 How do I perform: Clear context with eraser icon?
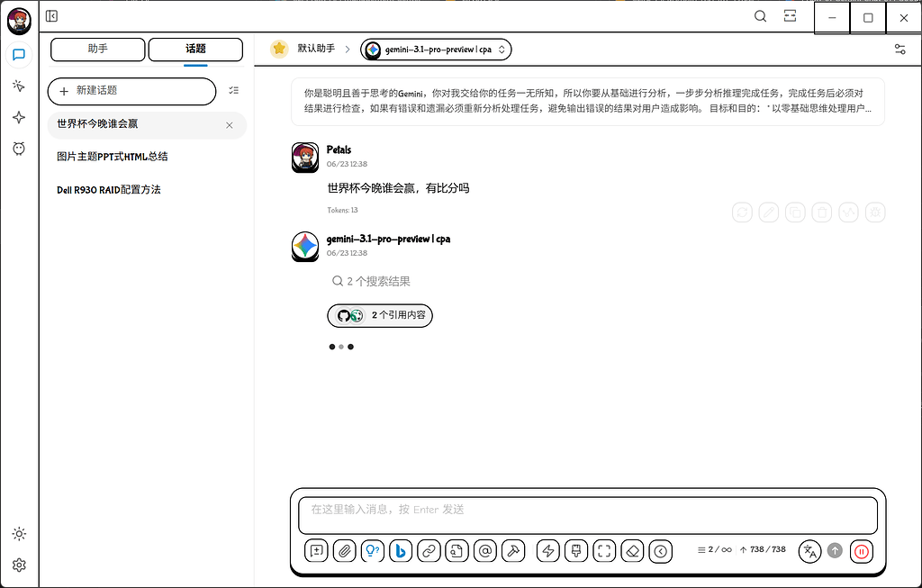pyautogui.click(x=632, y=552)
